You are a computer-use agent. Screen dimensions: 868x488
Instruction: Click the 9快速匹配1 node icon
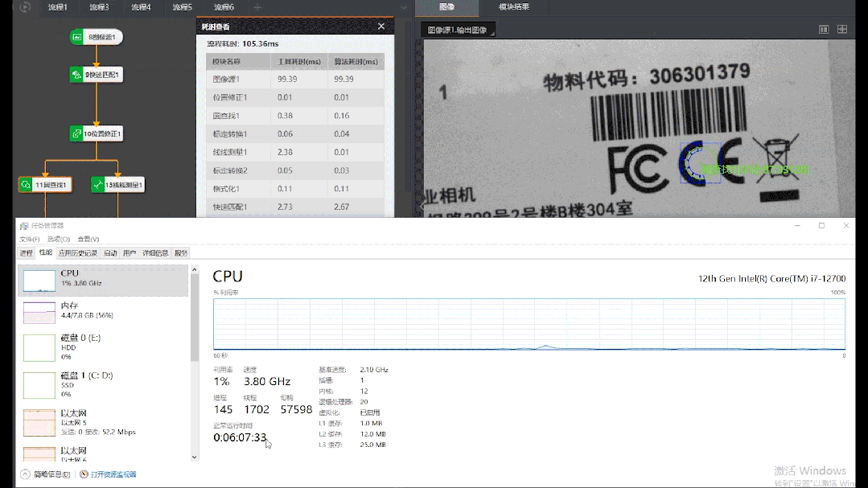pyautogui.click(x=77, y=76)
